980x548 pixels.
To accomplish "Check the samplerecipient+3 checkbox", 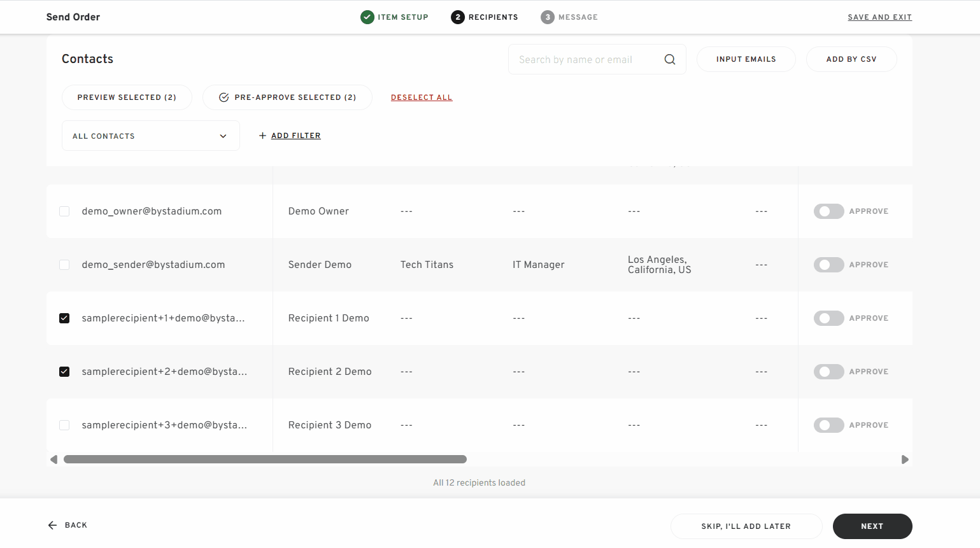I will coord(64,425).
